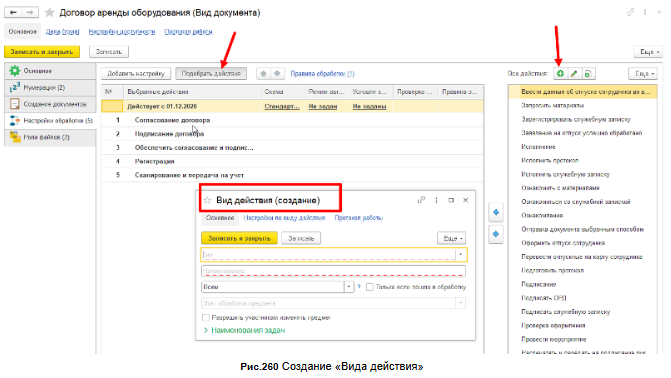Screen dimensions: 671x378
Task: Select 'Проверка оформления' in all actions list
Action: [583, 325]
